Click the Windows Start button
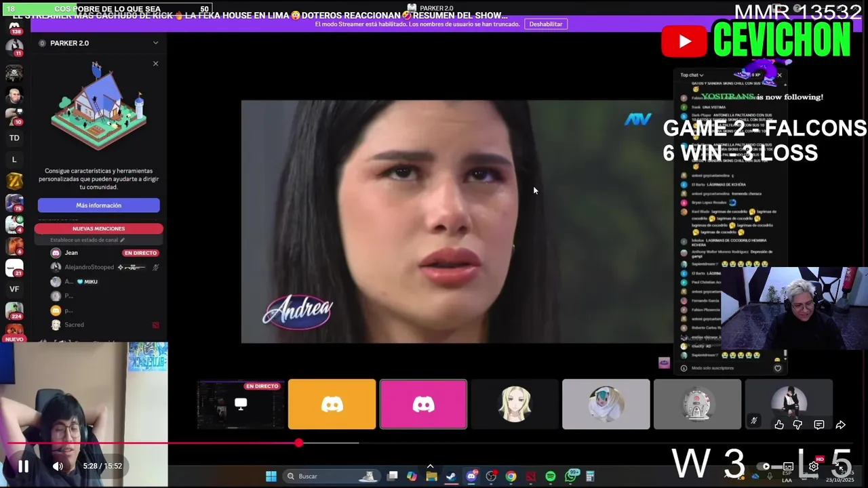The height and width of the screenshot is (488, 868). click(271, 476)
